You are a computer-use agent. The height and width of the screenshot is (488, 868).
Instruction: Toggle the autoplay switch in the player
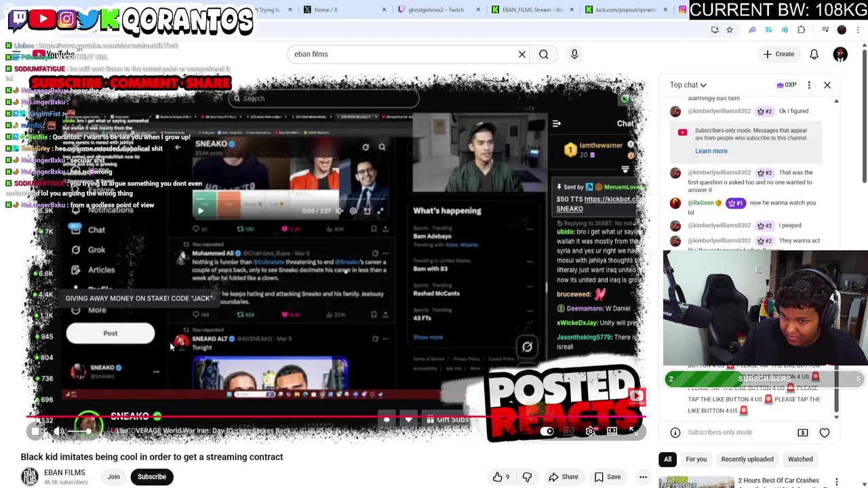548,431
